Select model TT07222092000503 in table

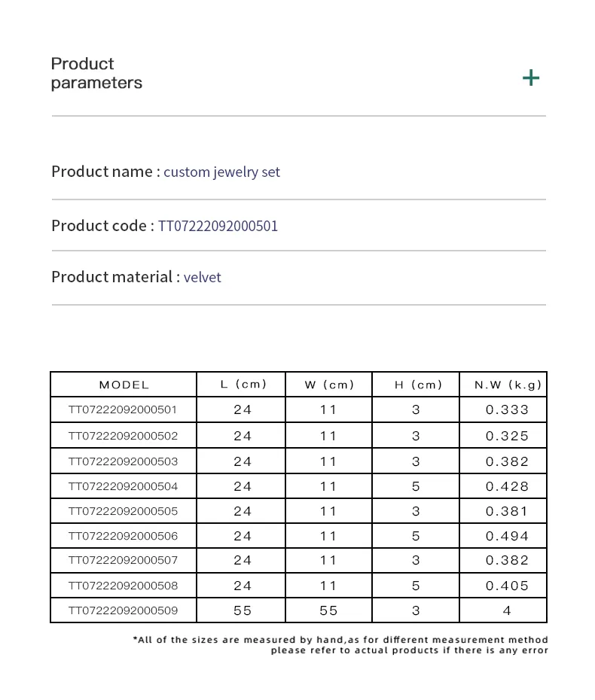coord(123,461)
